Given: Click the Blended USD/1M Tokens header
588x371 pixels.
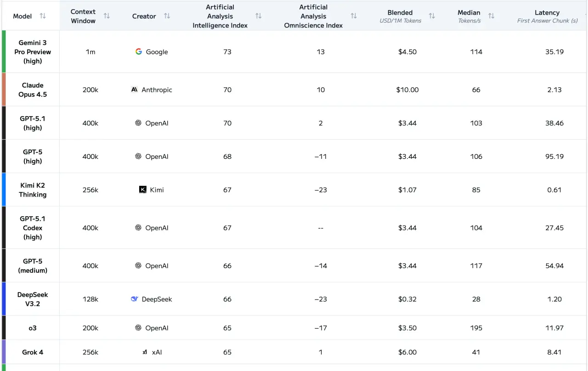Looking at the screenshot, I should [x=400, y=16].
